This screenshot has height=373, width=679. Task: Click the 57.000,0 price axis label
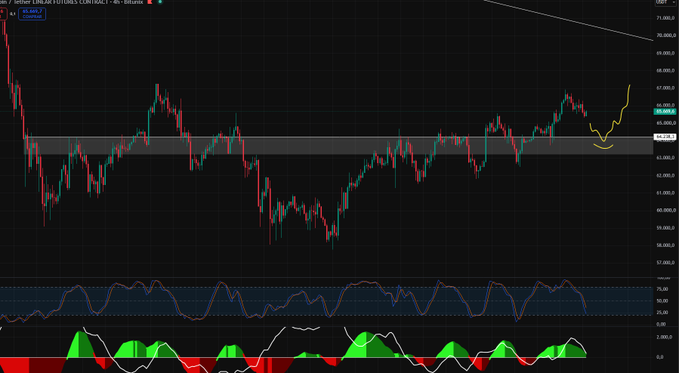click(x=666, y=263)
